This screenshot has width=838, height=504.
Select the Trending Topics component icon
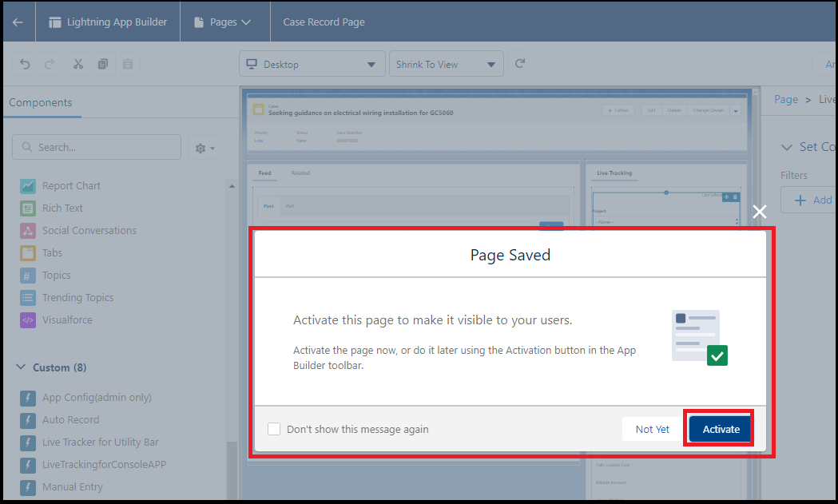click(28, 298)
